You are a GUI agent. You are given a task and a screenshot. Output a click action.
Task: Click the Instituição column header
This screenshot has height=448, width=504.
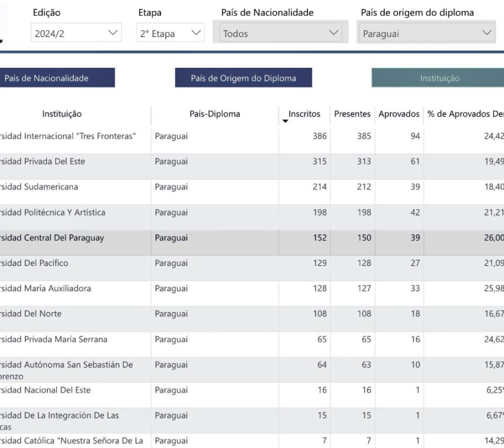(x=62, y=114)
